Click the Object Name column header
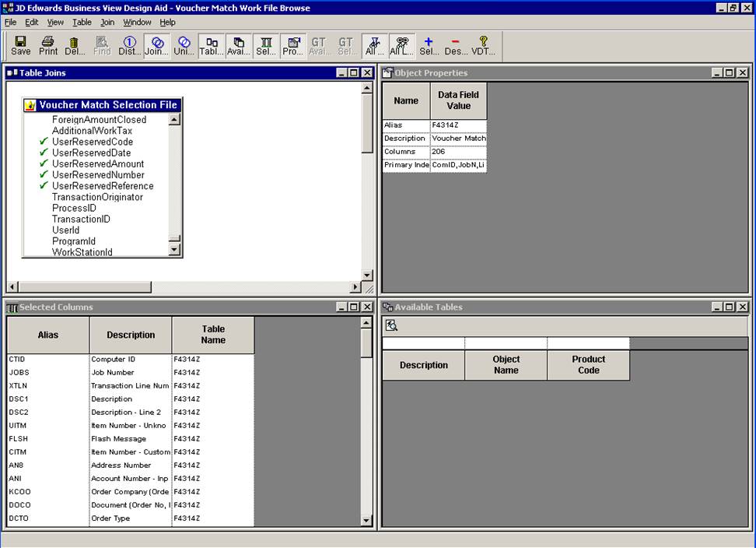Screen dimensions: 756x548 (506, 365)
